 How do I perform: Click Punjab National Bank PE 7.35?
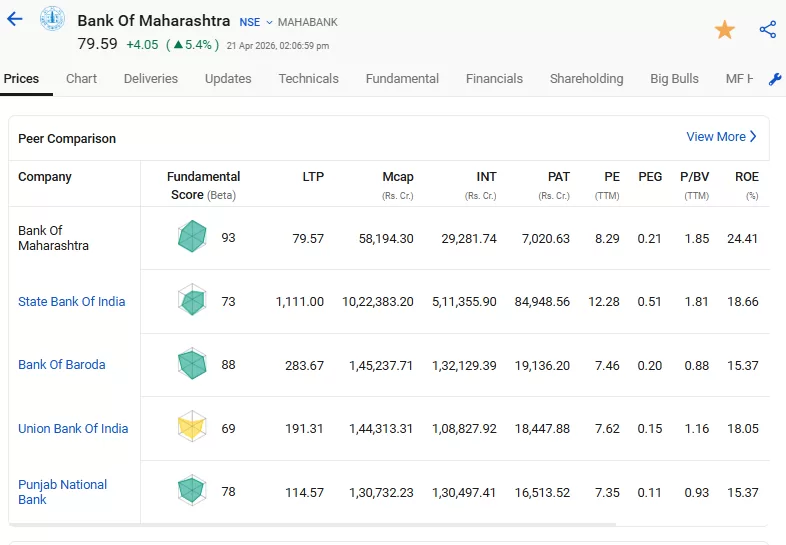607,492
